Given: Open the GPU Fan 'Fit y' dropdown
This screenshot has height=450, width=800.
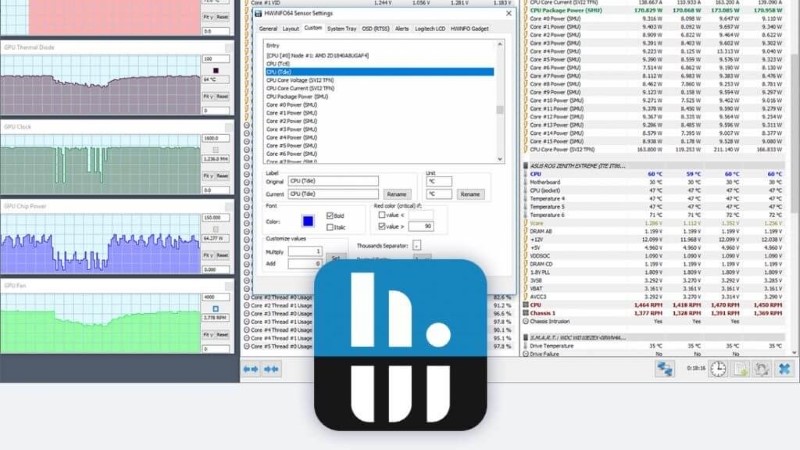Looking at the screenshot, I should [x=208, y=335].
